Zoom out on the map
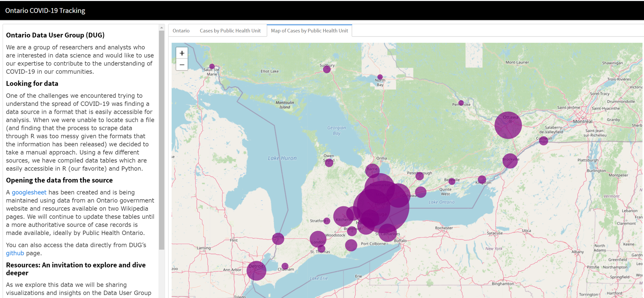 click(x=182, y=65)
